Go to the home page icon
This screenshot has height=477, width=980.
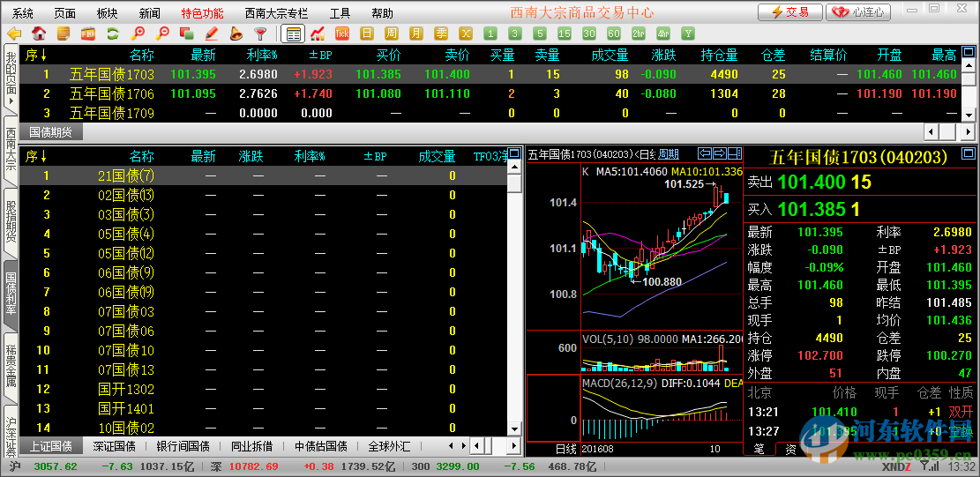pyautogui.click(x=39, y=34)
